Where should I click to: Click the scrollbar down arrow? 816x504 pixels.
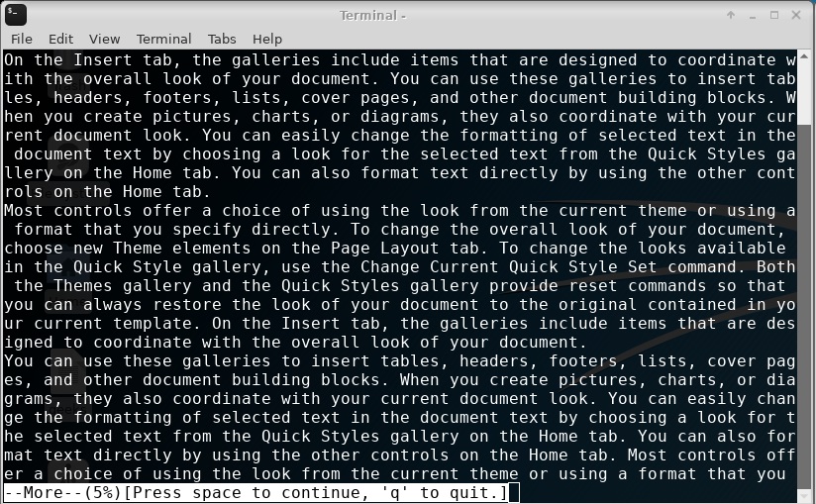coord(805,496)
